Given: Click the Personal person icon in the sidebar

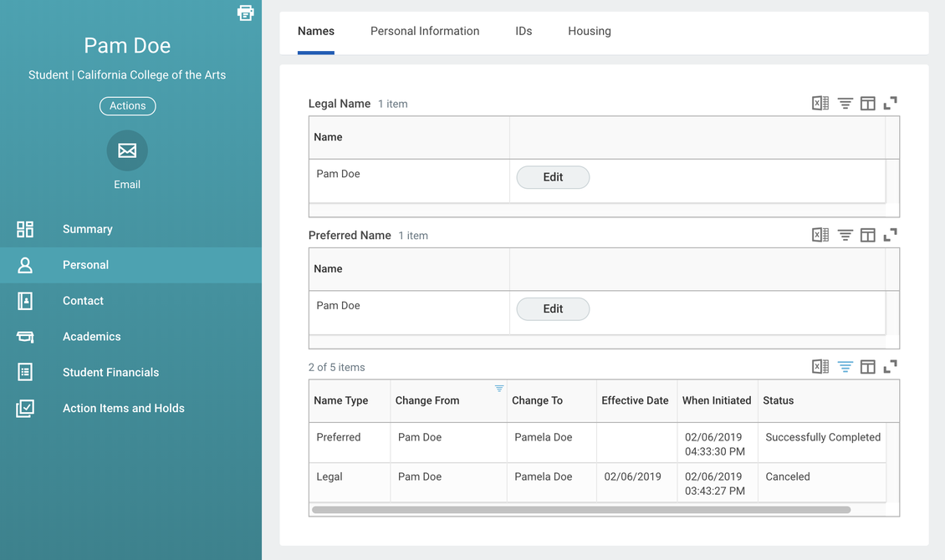Looking at the screenshot, I should [x=25, y=265].
